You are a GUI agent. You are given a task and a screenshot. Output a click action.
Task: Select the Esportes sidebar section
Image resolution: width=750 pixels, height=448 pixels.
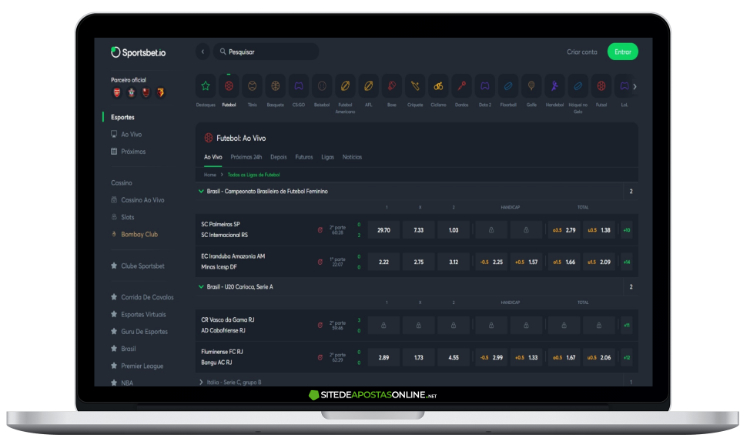122,117
